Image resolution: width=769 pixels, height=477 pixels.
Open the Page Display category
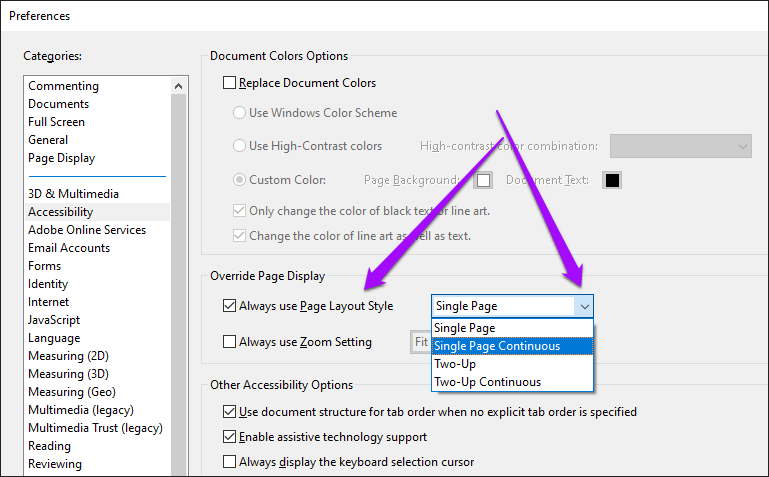(62, 158)
